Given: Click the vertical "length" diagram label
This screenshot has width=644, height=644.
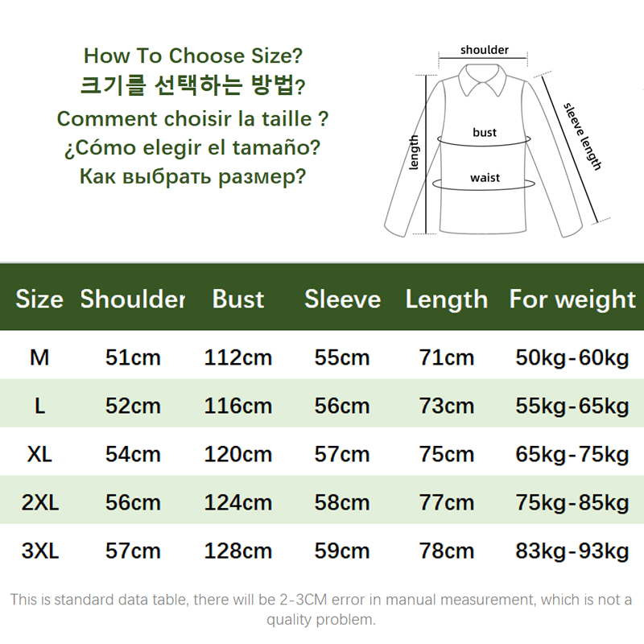Looking at the screenshot, I should (x=415, y=153).
